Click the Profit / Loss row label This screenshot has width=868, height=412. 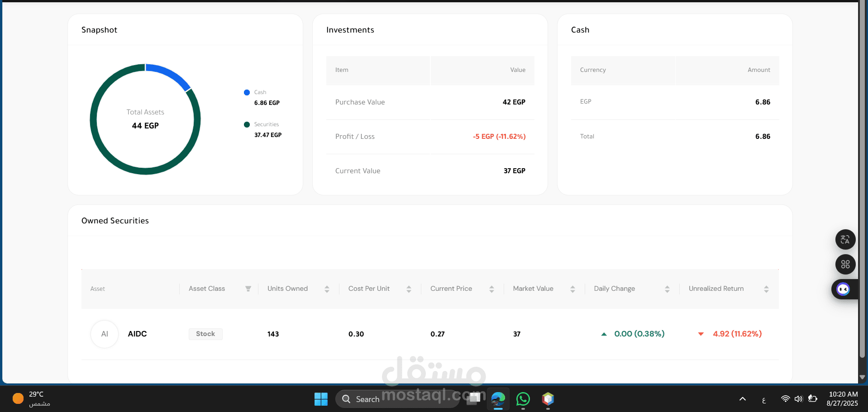[355, 137]
